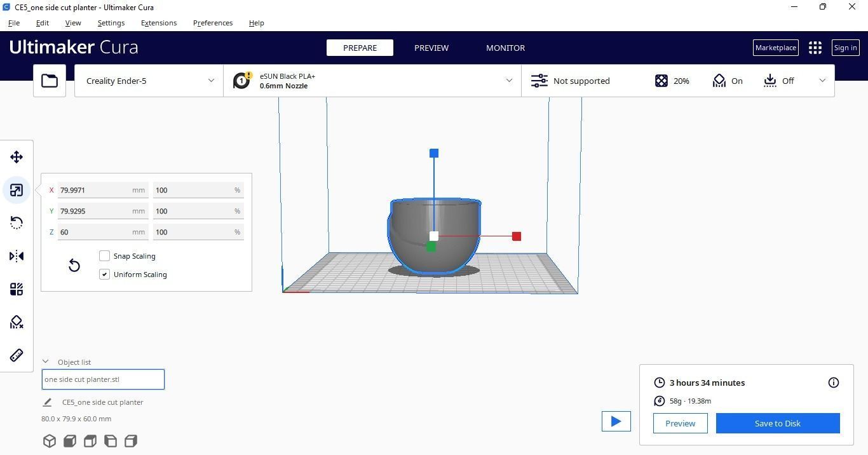Click the adhesion Off icon

pos(770,81)
